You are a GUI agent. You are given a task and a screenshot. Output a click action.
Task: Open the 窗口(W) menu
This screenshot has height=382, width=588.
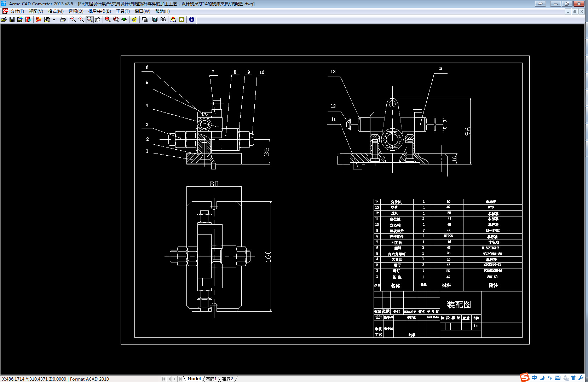[143, 11]
